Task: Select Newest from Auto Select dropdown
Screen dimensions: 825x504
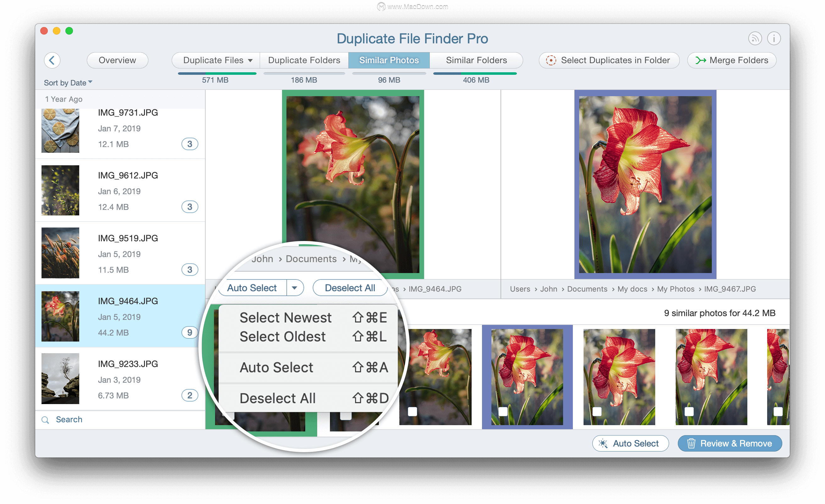Action: [285, 317]
